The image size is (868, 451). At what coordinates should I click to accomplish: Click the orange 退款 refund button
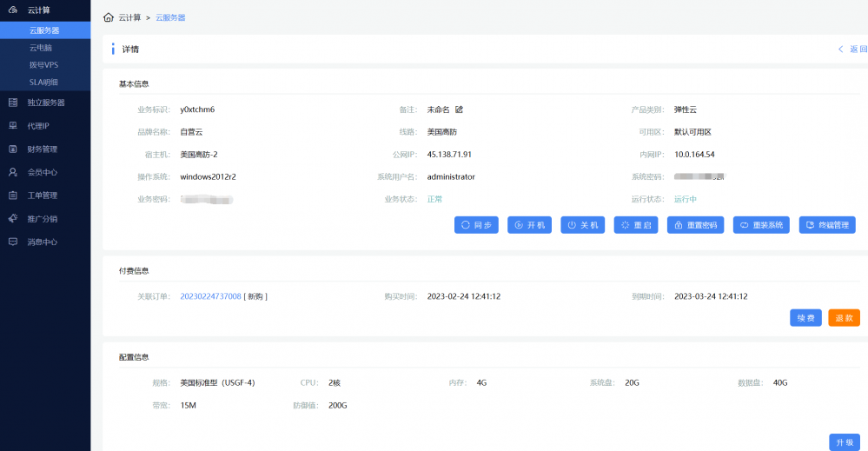844,318
